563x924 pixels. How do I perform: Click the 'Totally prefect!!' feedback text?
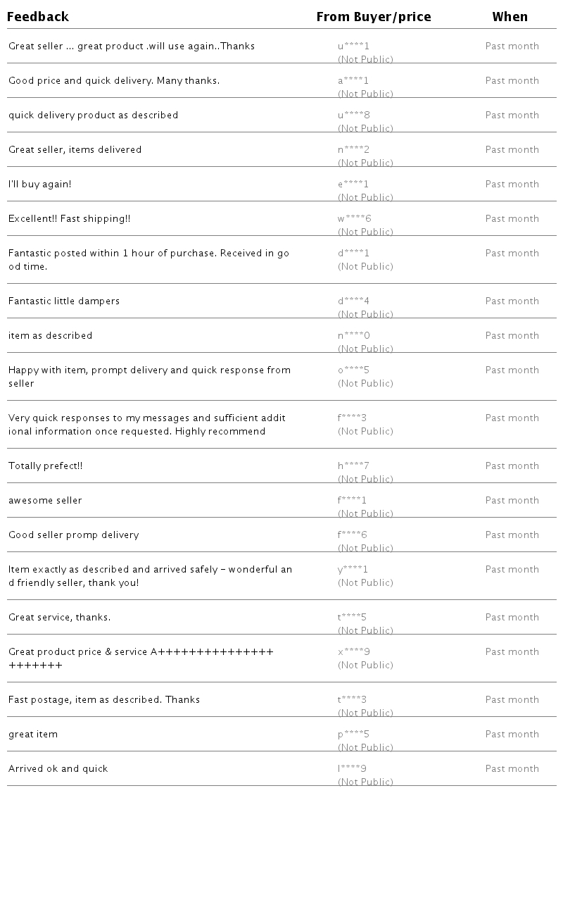tap(46, 466)
